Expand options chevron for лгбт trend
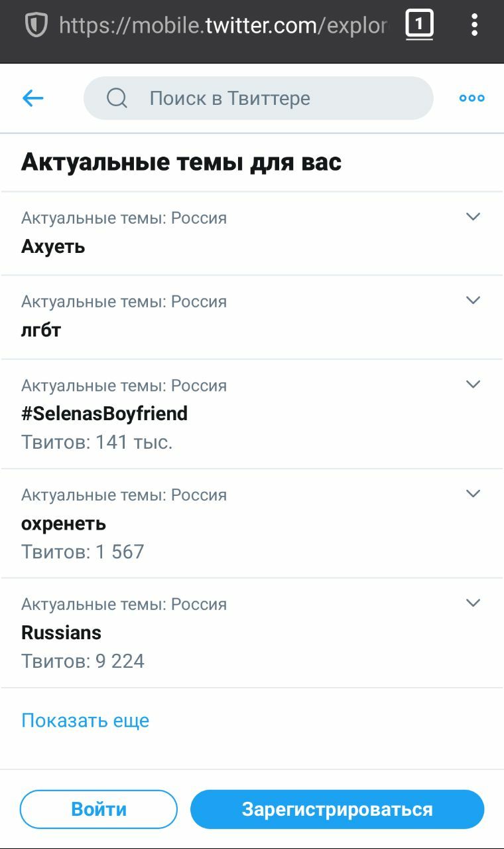 473,300
